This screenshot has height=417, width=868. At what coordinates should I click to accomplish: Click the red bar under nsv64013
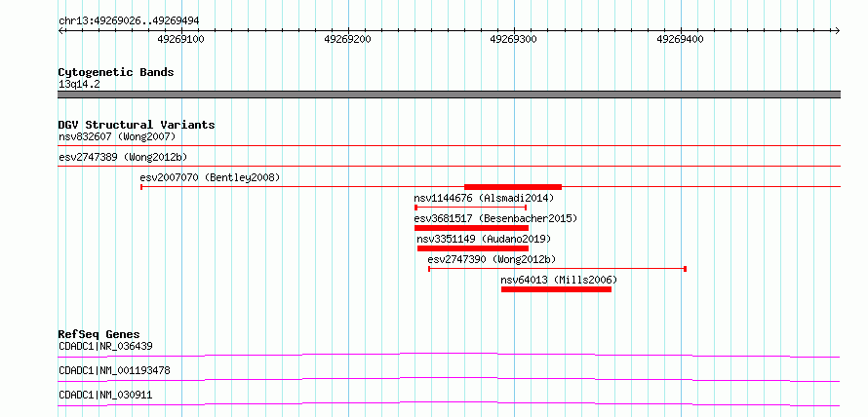click(556, 289)
